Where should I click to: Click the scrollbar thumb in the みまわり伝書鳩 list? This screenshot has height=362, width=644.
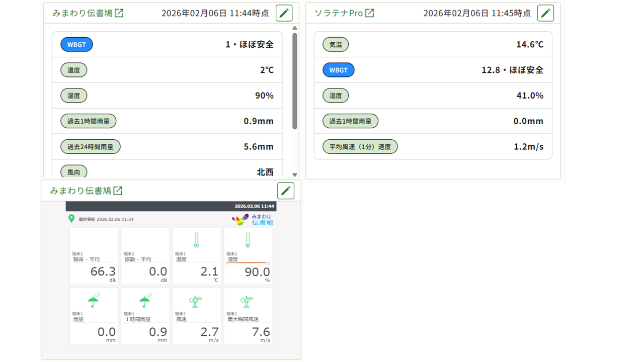pos(295,80)
